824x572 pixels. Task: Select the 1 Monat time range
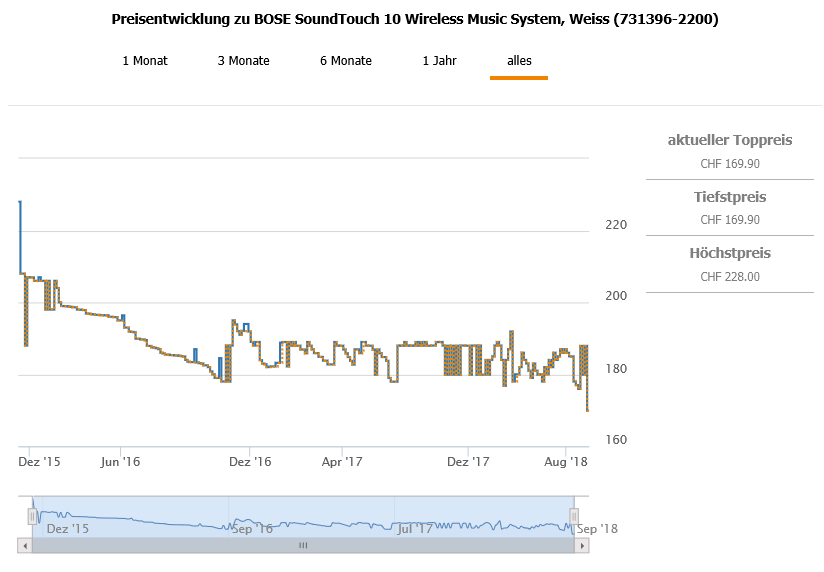tap(145, 61)
